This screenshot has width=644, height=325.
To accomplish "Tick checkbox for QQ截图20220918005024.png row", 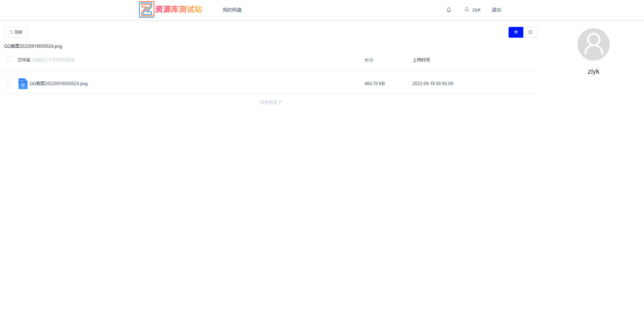I will click(9, 82).
